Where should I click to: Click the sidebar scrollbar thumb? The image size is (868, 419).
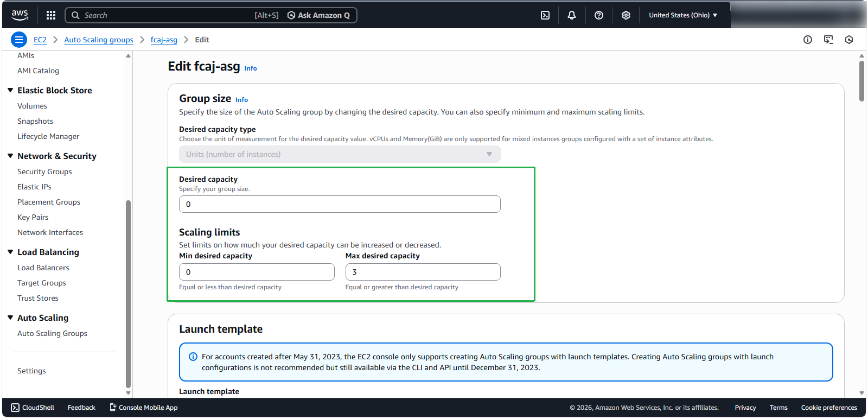[128, 294]
